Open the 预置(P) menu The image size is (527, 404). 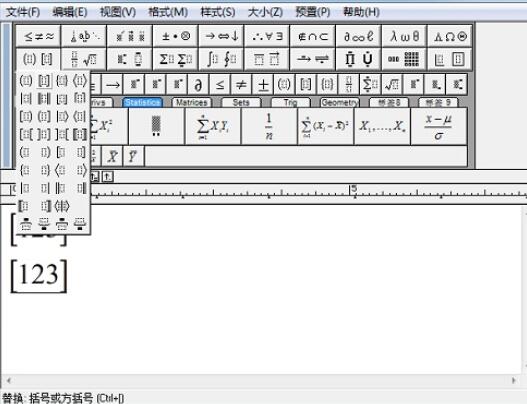point(313,12)
